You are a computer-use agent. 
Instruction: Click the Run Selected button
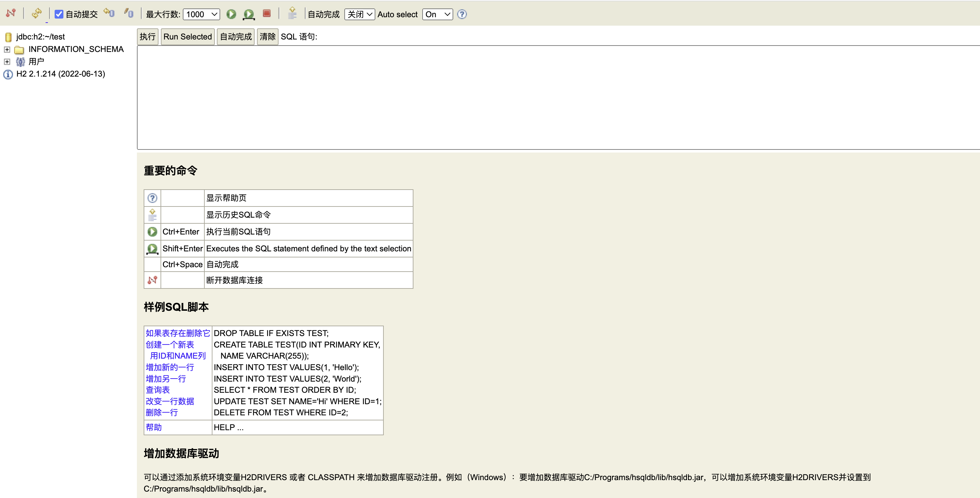coord(187,37)
